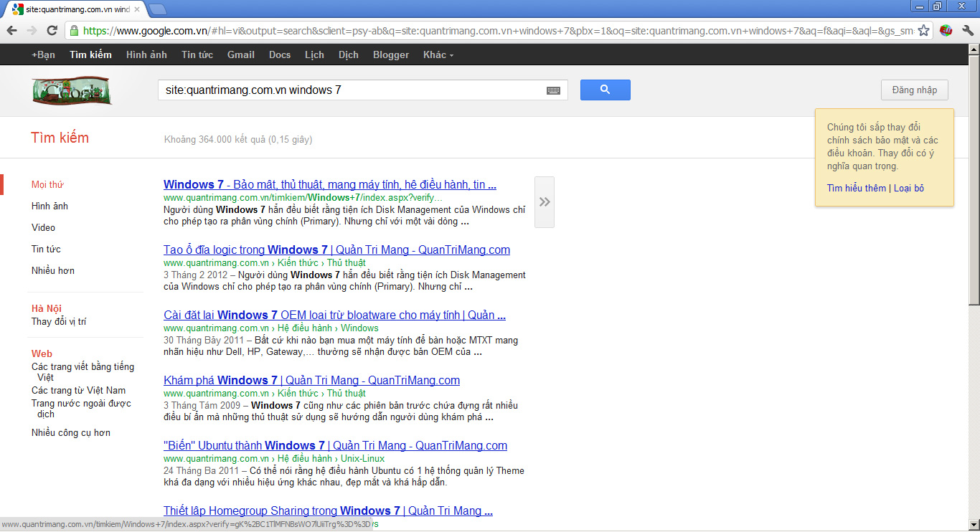980x532 pixels.
Task: Expand Nhiều công cụ hơn tools
Action: [71, 432]
